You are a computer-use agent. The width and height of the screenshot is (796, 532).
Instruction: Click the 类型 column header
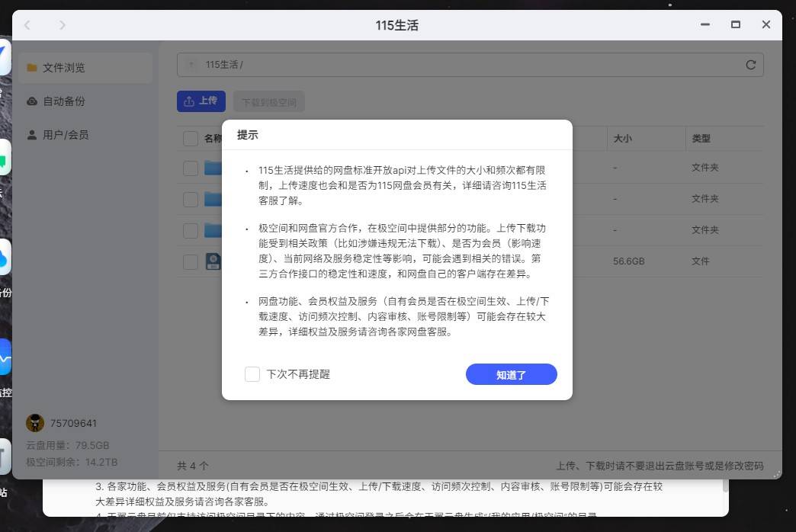701,139
